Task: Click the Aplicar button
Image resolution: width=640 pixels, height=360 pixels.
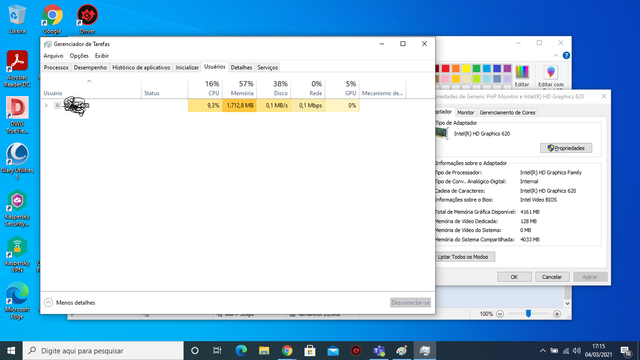Action: (590, 277)
